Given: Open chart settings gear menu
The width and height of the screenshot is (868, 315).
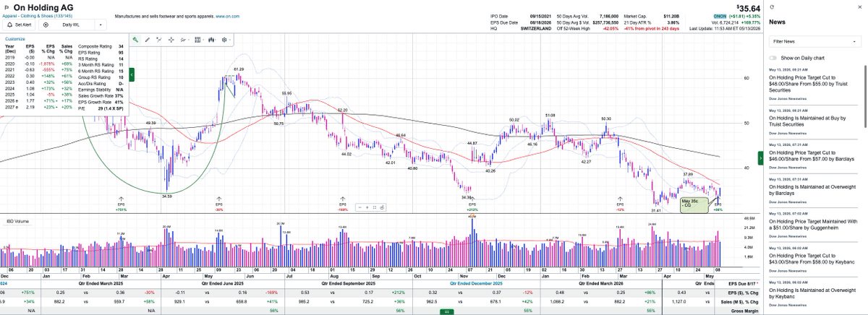Looking at the screenshot, I should [x=226, y=40].
